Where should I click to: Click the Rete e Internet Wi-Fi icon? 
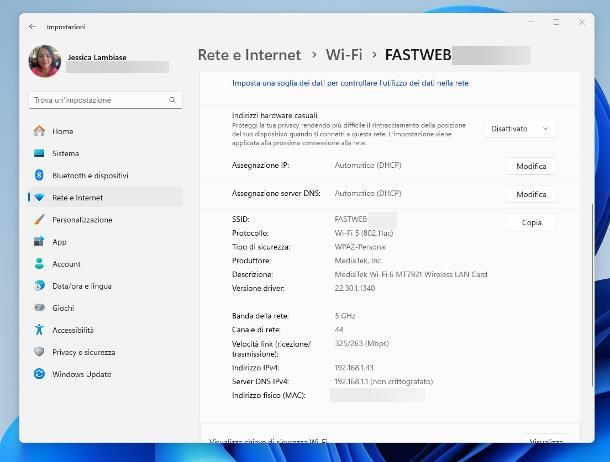click(x=39, y=198)
